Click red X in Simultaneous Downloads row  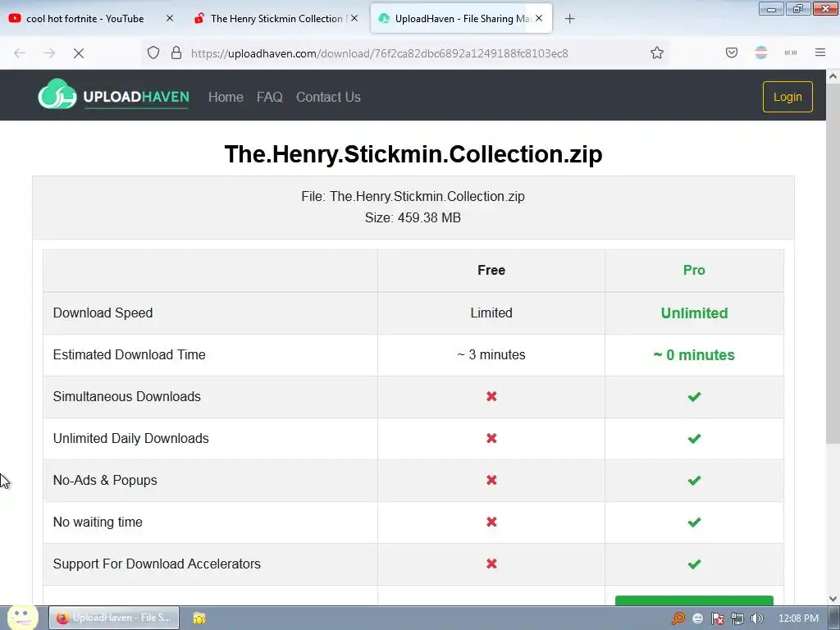point(491,396)
